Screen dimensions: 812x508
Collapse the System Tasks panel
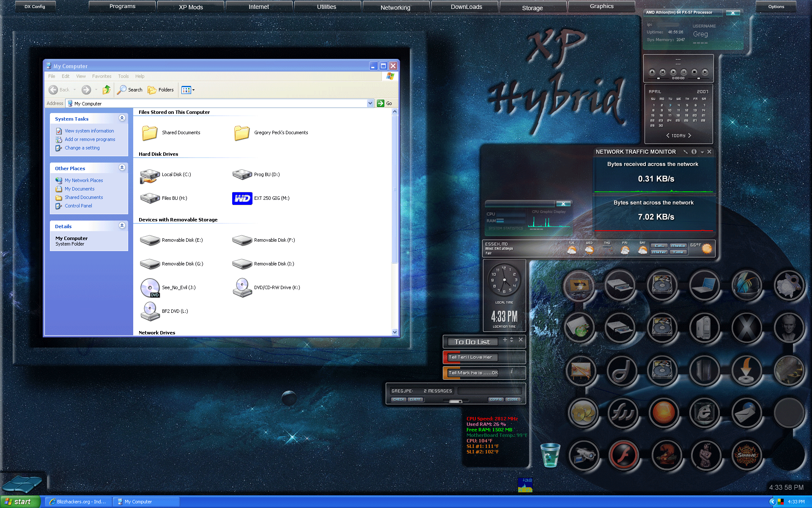pyautogui.click(x=122, y=118)
